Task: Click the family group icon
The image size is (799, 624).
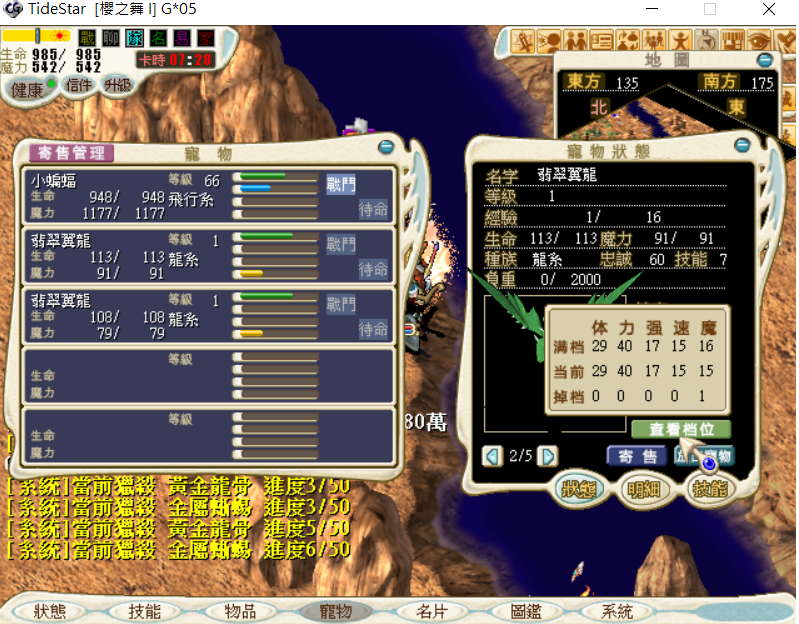Action: (653, 41)
